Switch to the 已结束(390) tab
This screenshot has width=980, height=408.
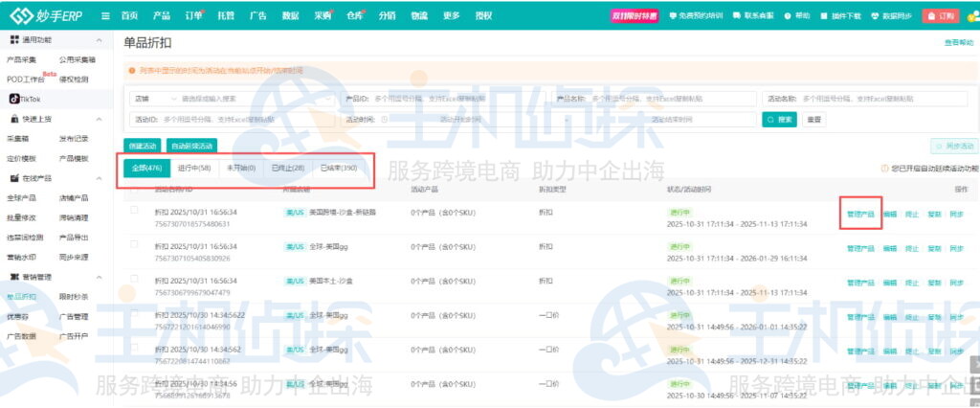[x=339, y=168]
